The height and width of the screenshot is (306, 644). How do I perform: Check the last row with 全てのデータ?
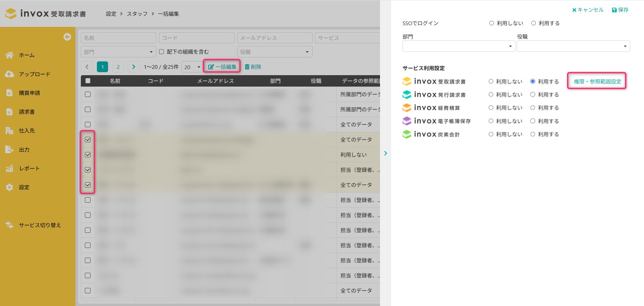[88, 291]
